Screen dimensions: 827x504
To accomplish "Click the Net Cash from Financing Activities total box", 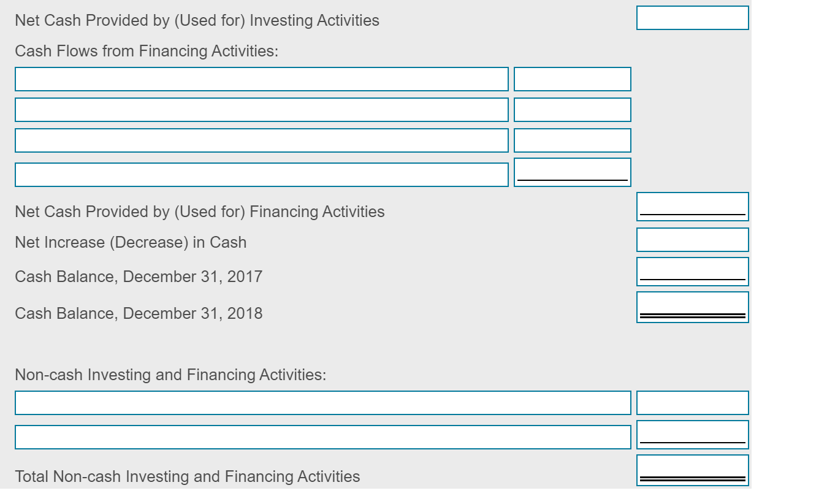I will click(693, 207).
